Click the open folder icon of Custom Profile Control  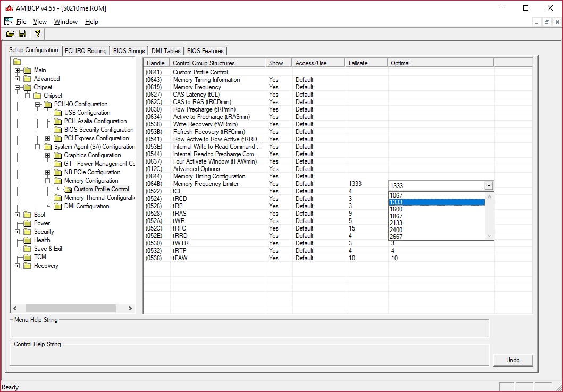coord(68,190)
